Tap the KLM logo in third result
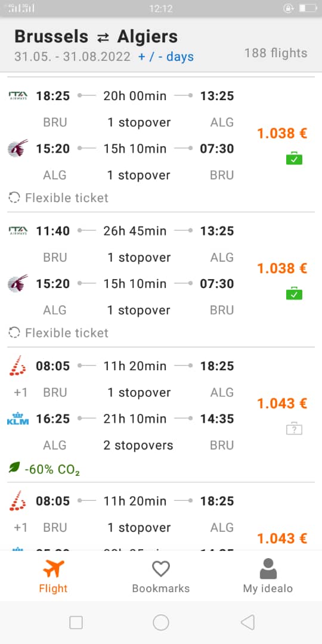The height and width of the screenshot is (644, 322). pos(18,419)
